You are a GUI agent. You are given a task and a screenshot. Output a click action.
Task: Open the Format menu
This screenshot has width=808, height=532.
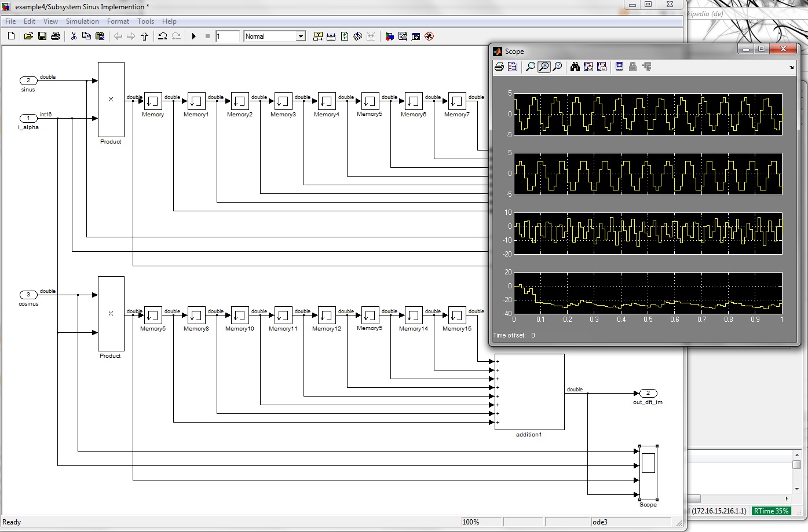(118, 21)
